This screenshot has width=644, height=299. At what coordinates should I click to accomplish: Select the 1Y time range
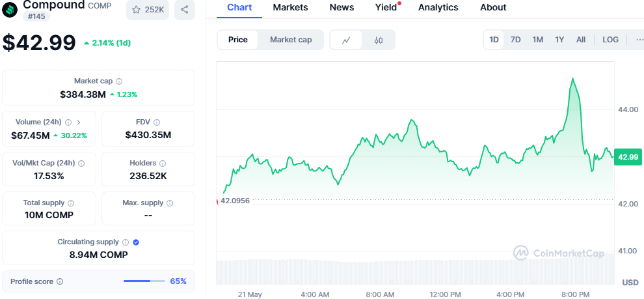point(559,40)
